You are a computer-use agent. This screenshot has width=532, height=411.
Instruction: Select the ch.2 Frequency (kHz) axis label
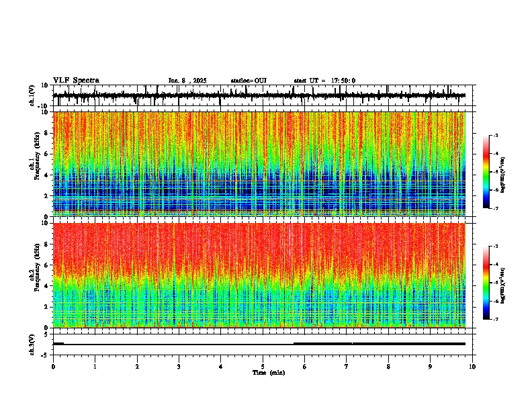[x=35, y=267]
